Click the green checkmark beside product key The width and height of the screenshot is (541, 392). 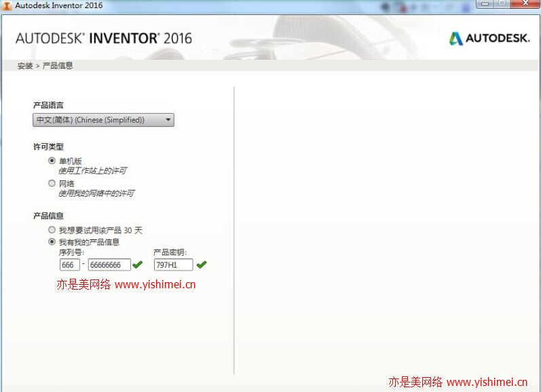[202, 264]
